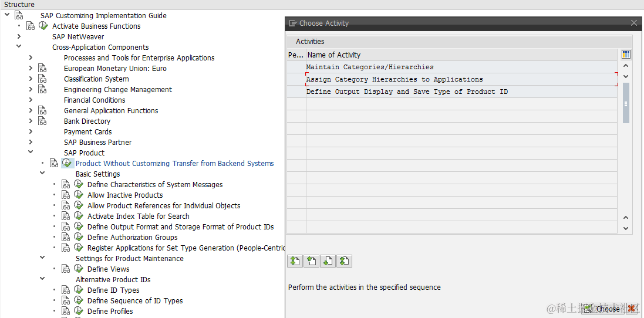Select the Activate Index Table for Search label
This screenshot has height=318, width=644.
[139, 216]
